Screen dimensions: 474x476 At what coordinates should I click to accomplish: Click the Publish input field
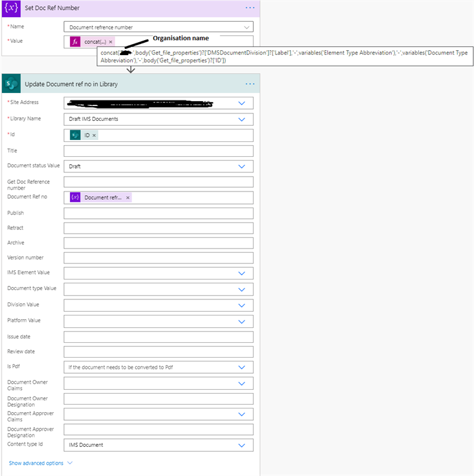(159, 213)
